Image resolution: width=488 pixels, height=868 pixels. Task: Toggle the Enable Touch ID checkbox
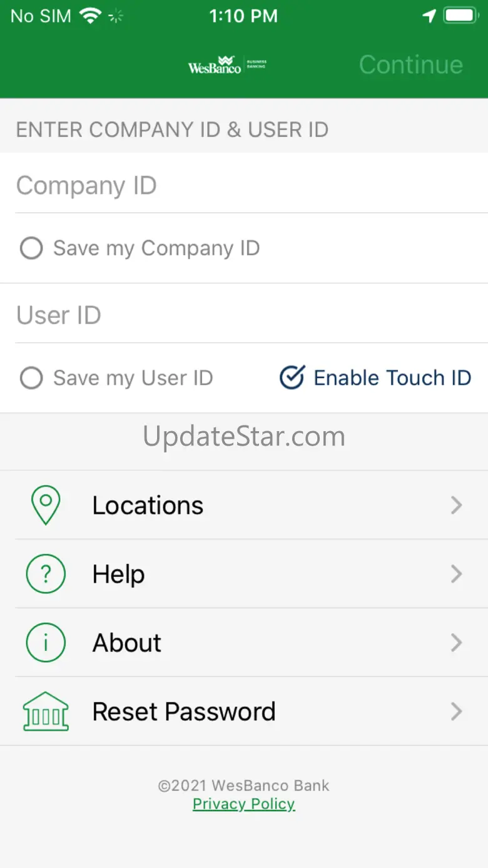(x=292, y=378)
